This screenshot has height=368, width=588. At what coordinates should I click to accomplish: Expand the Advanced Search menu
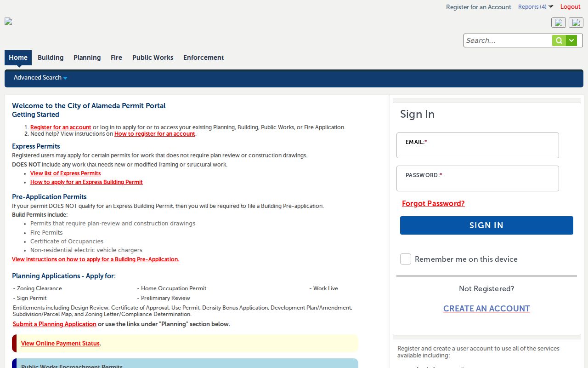point(40,78)
